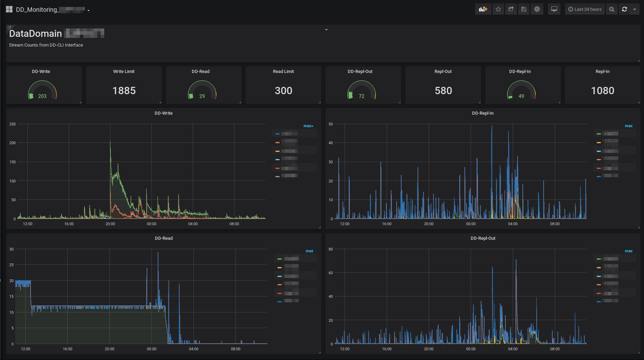Open the Repl-Out singlestat panel title menu
The height and width of the screenshot is (360, 644).
click(x=443, y=72)
